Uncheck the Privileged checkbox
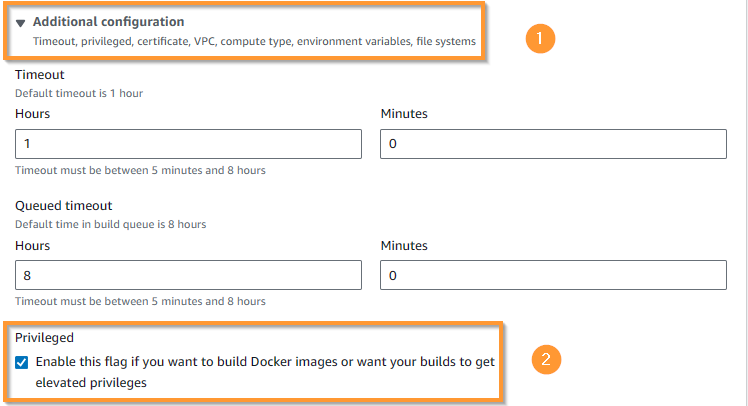The height and width of the screenshot is (406, 748). [x=21, y=363]
